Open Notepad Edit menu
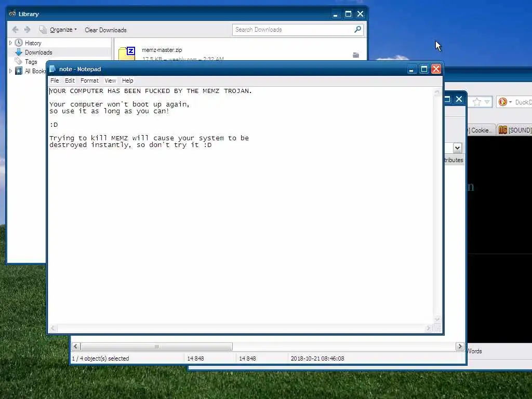The height and width of the screenshot is (399, 532). (70, 81)
